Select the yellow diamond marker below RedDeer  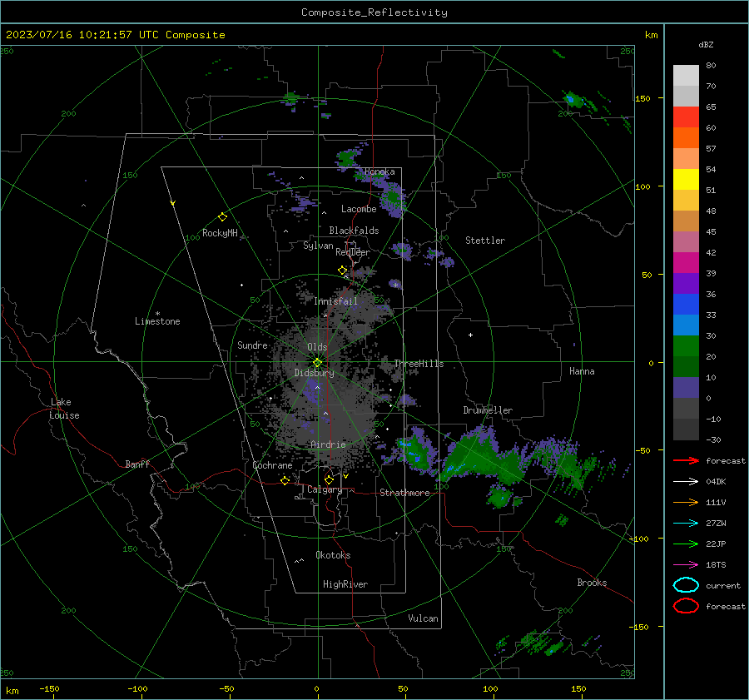point(342,271)
